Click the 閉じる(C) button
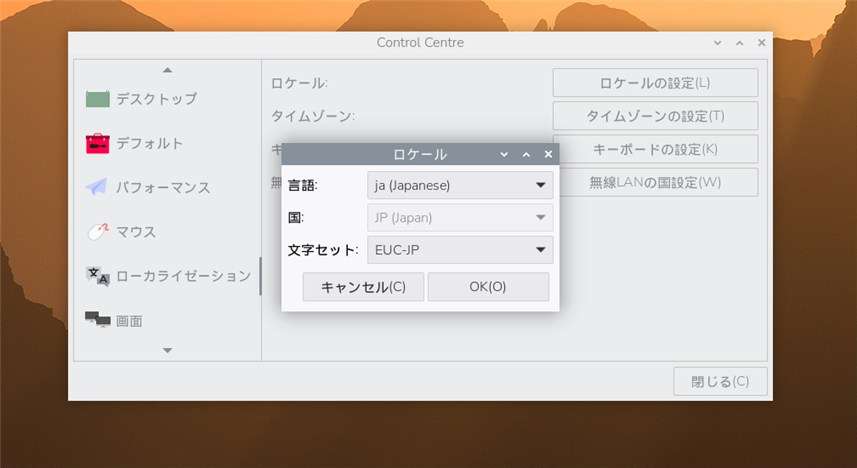The width and height of the screenshot is (857, 468). (720, 381)
